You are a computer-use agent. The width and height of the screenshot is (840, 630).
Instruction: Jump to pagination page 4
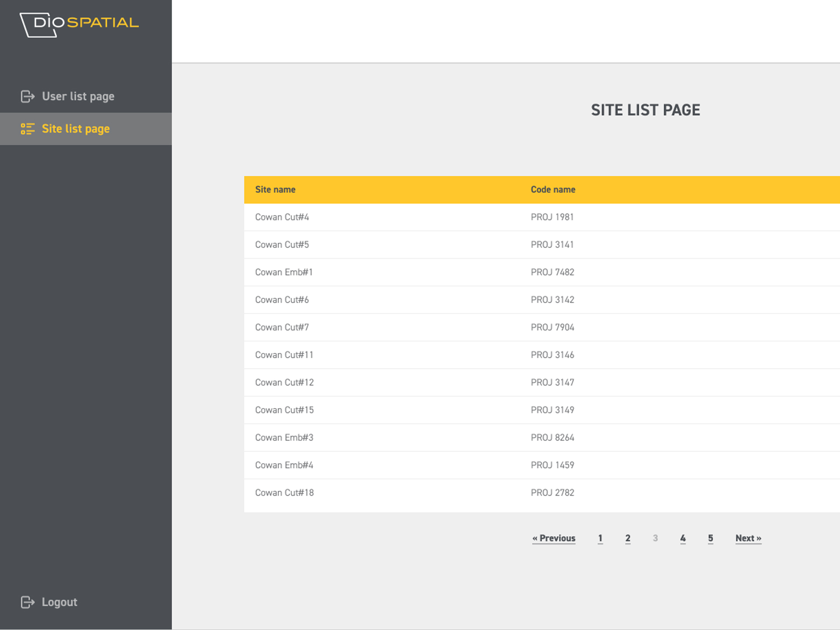[683, 538]
